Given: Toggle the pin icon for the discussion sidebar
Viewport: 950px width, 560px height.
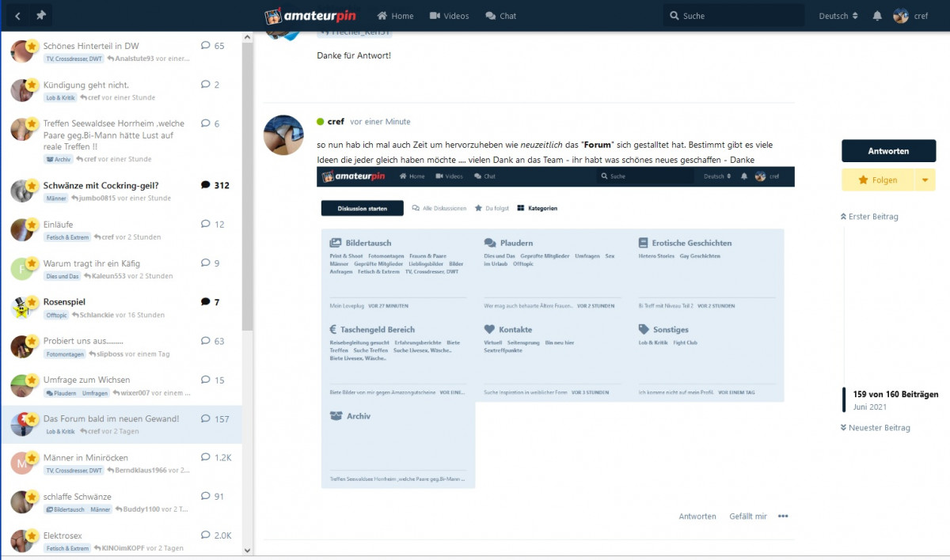Looking at the screenshot, I should click(41, 16).
